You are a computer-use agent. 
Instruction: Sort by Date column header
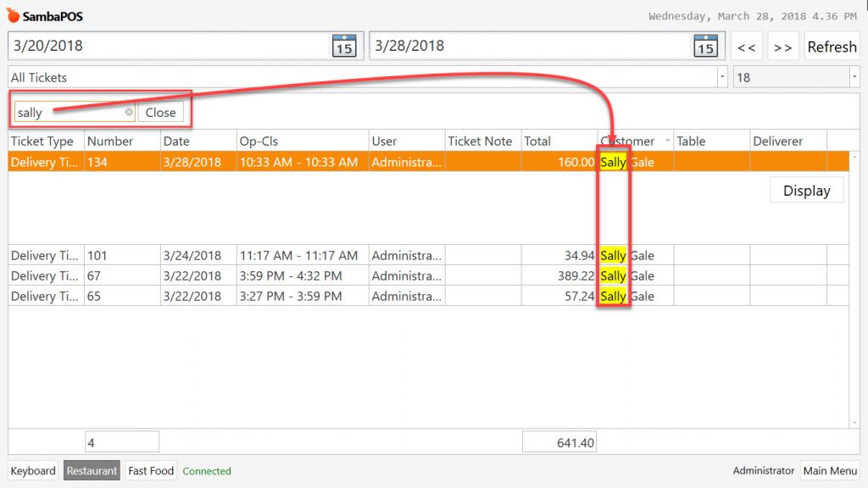(198, 141)
